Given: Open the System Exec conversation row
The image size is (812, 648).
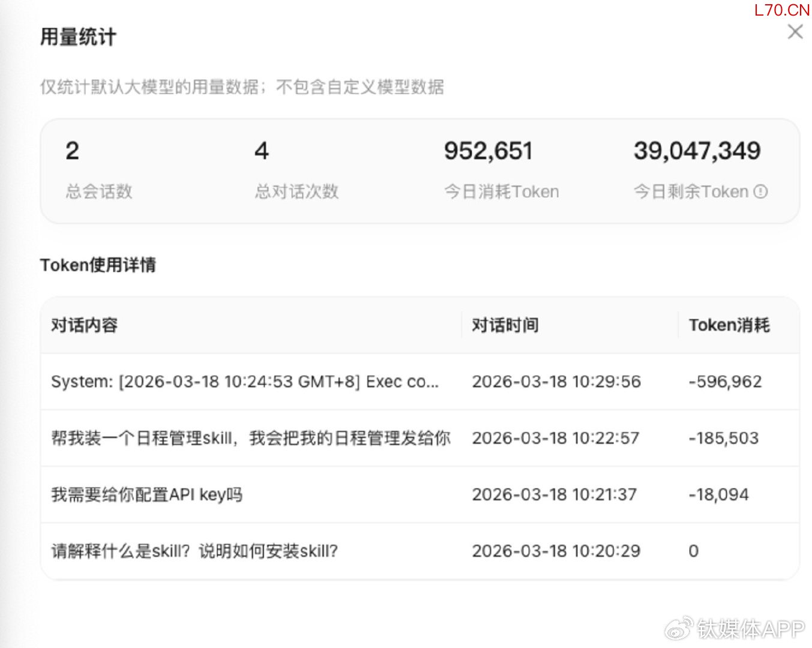Looking at the screenshot, I should tap(245, 382).
